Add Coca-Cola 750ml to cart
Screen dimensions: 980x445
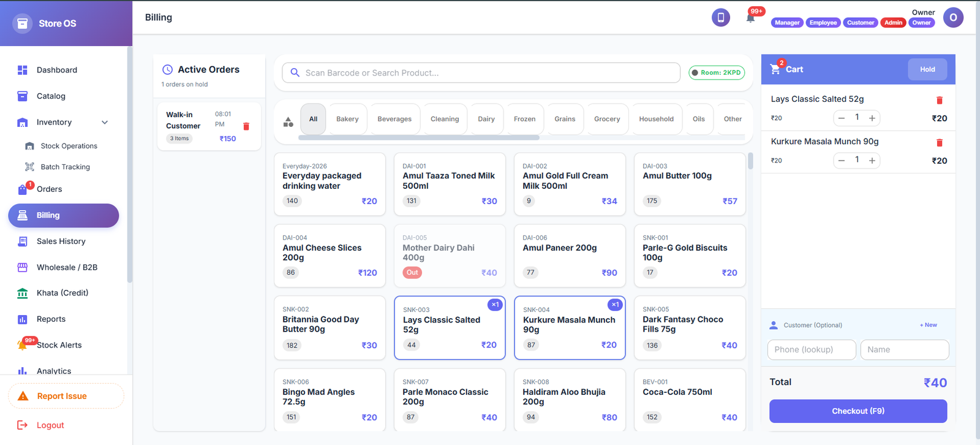pyautogui.click(x=690, y=399)
